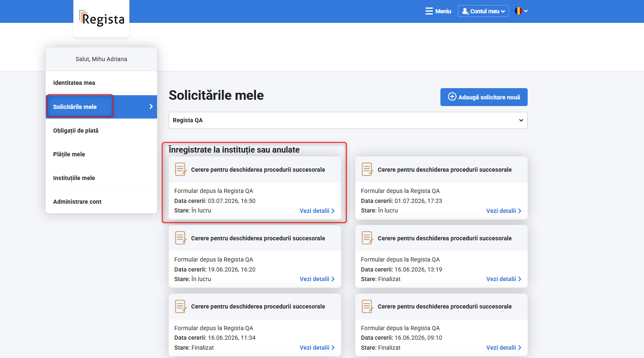The height and width of the screenshot is (358, 644).
Task: Click the Romanian flag language icon
Action: pyautogui.click(x=518, y=11)
